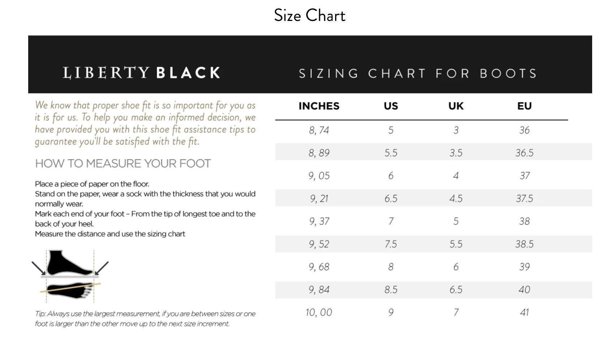Click the Size Chart title
616x364 pixels.
tap(309, 16)
